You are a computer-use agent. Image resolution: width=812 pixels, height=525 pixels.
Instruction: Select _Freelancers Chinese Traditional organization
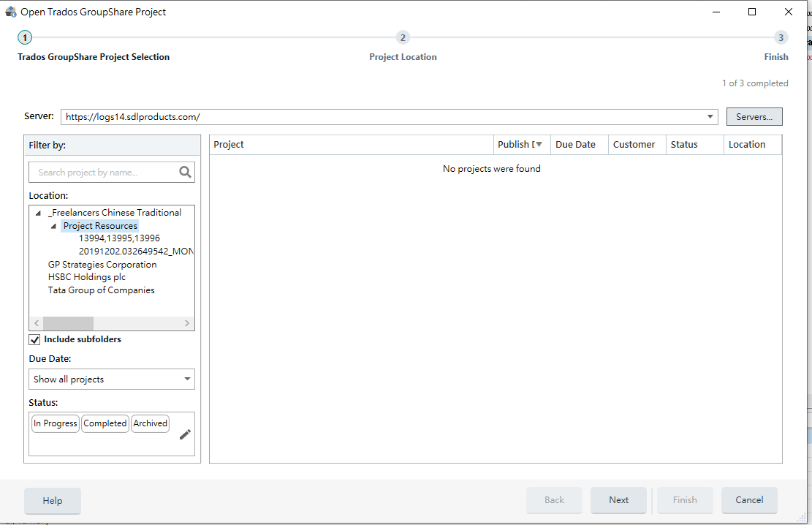115,213
